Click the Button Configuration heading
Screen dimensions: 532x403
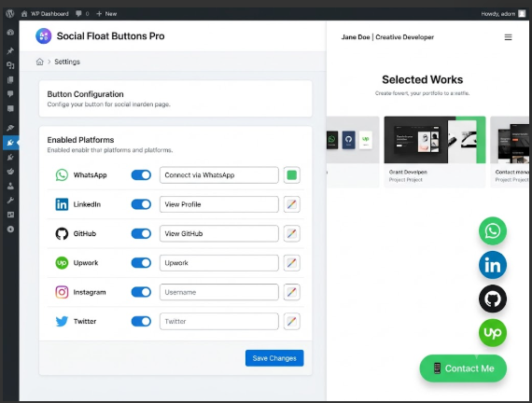pyautogui.click(x=85, y=94)
